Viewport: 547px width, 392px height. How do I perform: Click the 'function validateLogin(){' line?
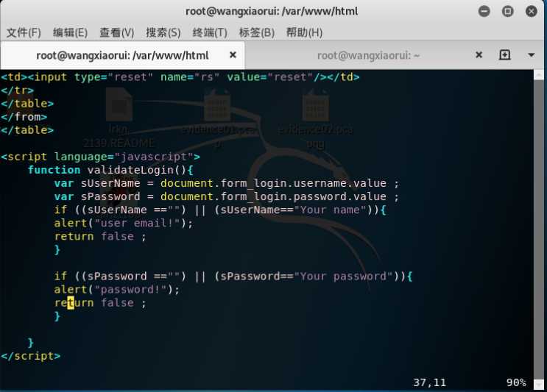click(110, 170)
